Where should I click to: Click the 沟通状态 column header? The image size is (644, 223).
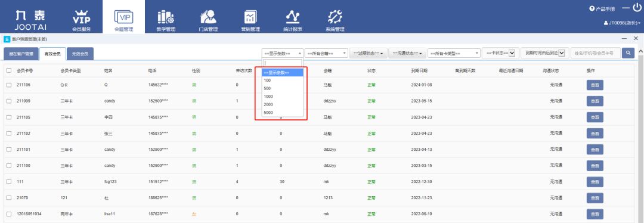point(550,70)
